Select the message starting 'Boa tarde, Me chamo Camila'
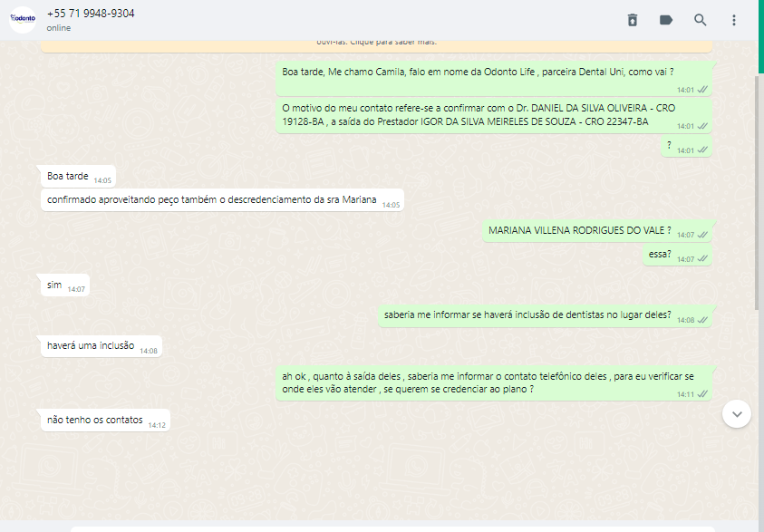Image resolution: width=764 pixels, height=532 pixels. 494,79
